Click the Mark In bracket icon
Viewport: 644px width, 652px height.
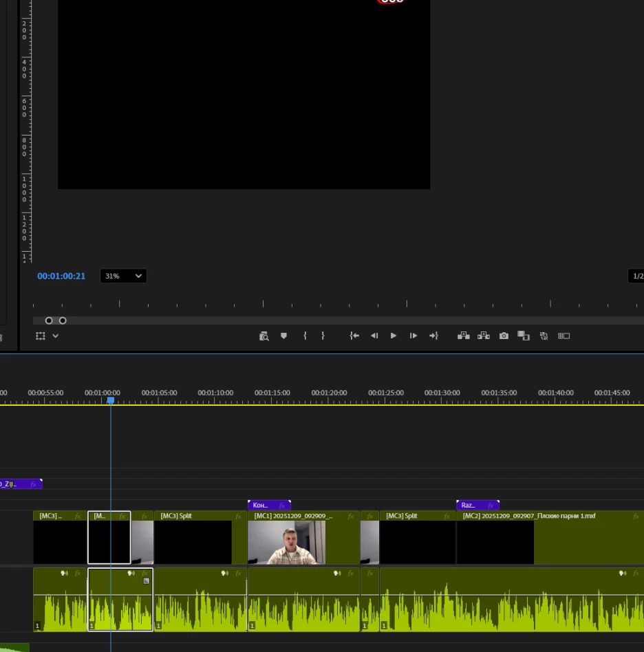point(305,336)
